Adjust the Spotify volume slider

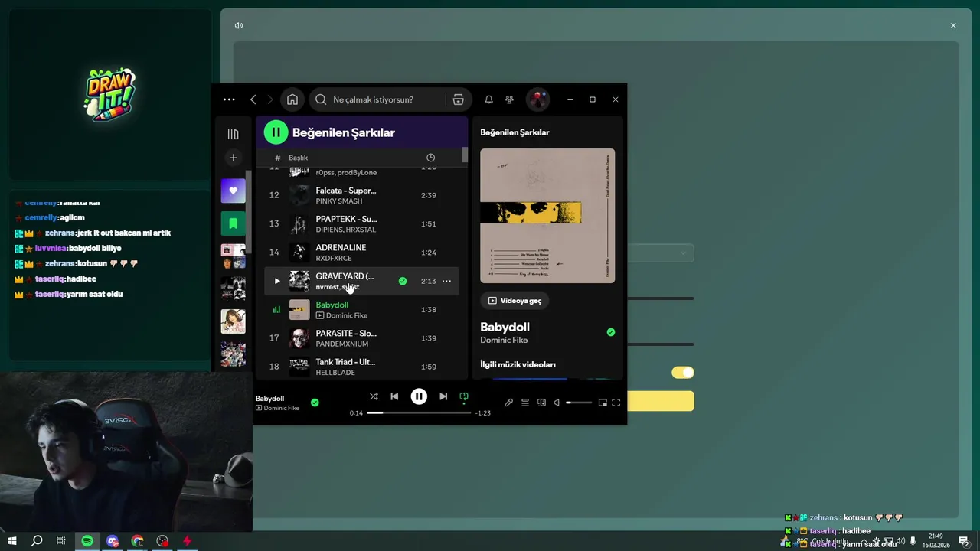(x=579, y=403)
